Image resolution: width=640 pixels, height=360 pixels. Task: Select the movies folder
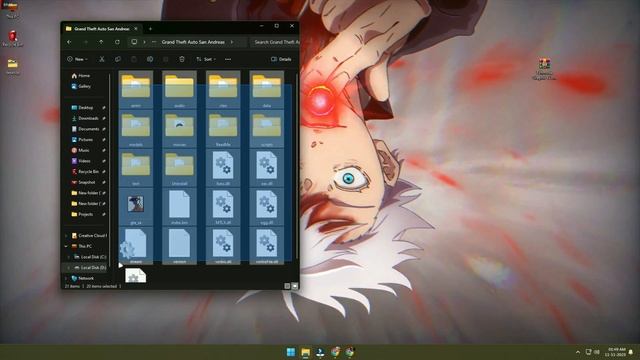click(x=179, y=129)
